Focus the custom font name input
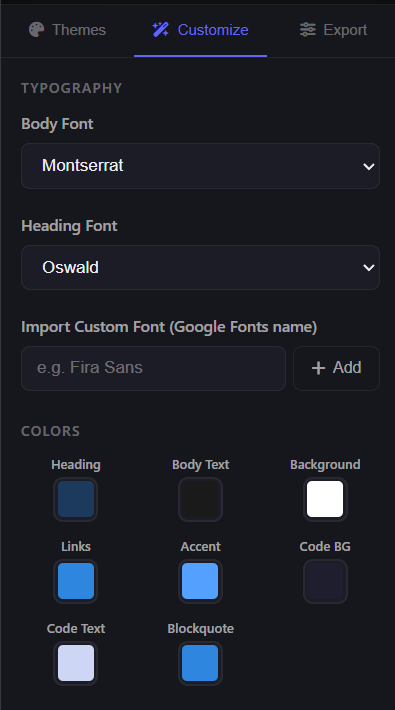Screen dimensions: 395x710 pos(154,368)
